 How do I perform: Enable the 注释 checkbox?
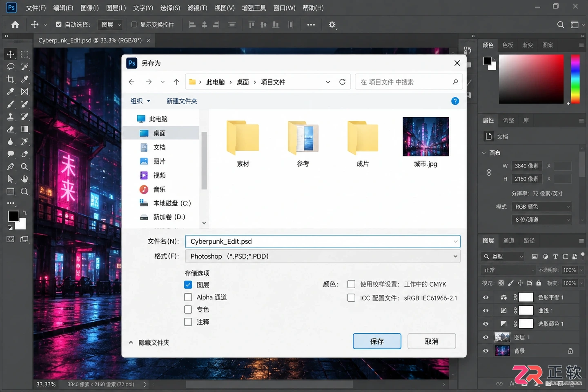tap(188, 322)
